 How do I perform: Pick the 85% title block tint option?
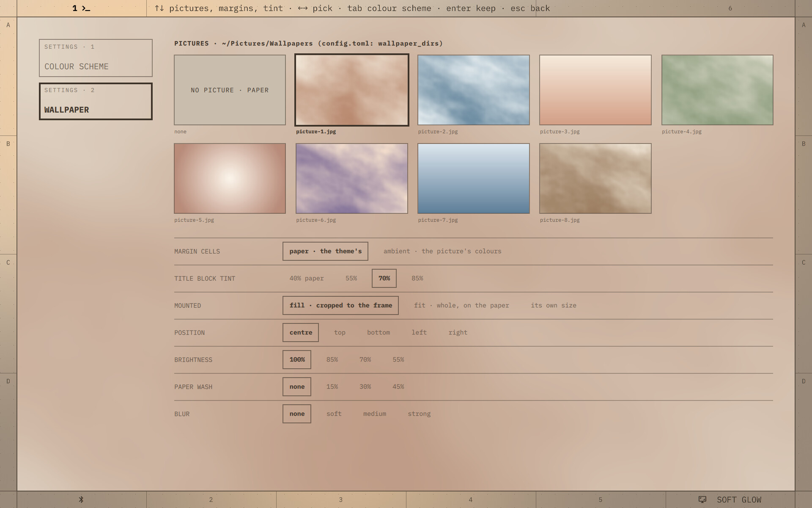417,278
